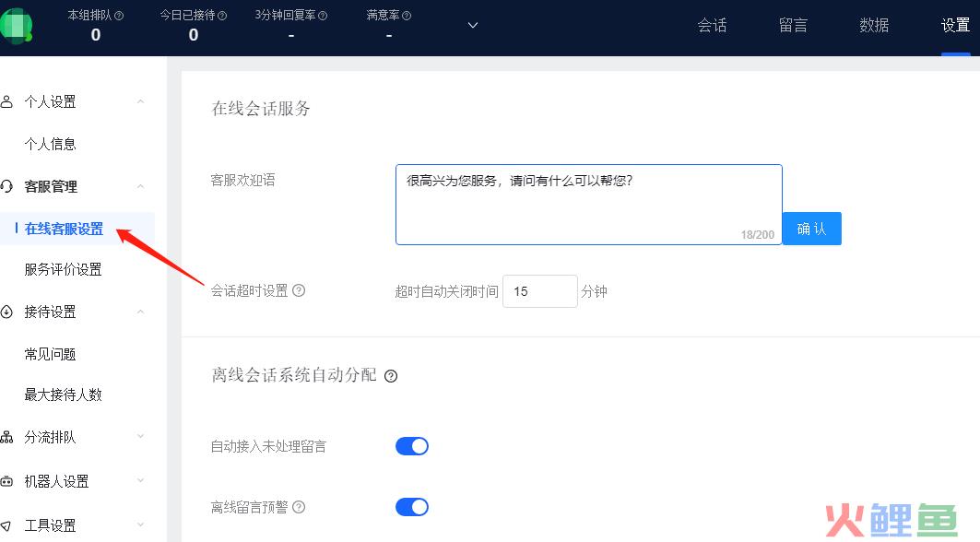Toggle off 自动接入未处理留言 switch
This screenshot has width=980, height=542.
[412, 447]
